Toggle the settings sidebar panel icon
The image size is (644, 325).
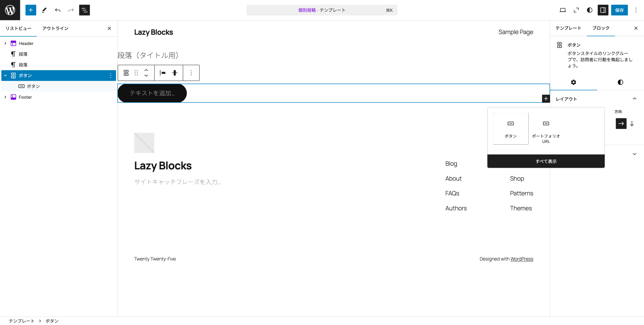603,10
